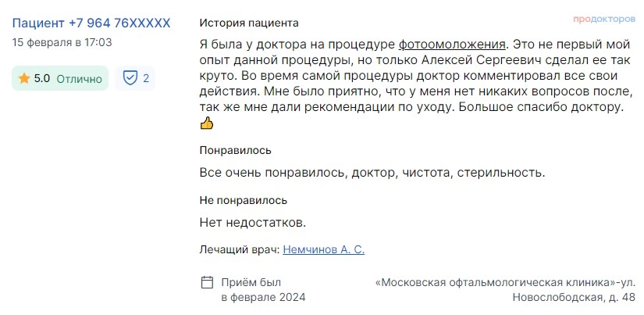
Task: Click the blue shield verification icon
Action: pos(130,78)
